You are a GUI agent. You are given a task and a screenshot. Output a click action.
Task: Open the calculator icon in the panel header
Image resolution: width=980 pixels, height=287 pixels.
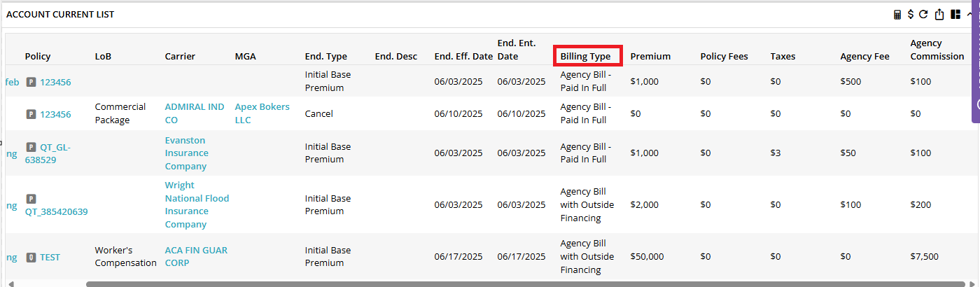897,15
